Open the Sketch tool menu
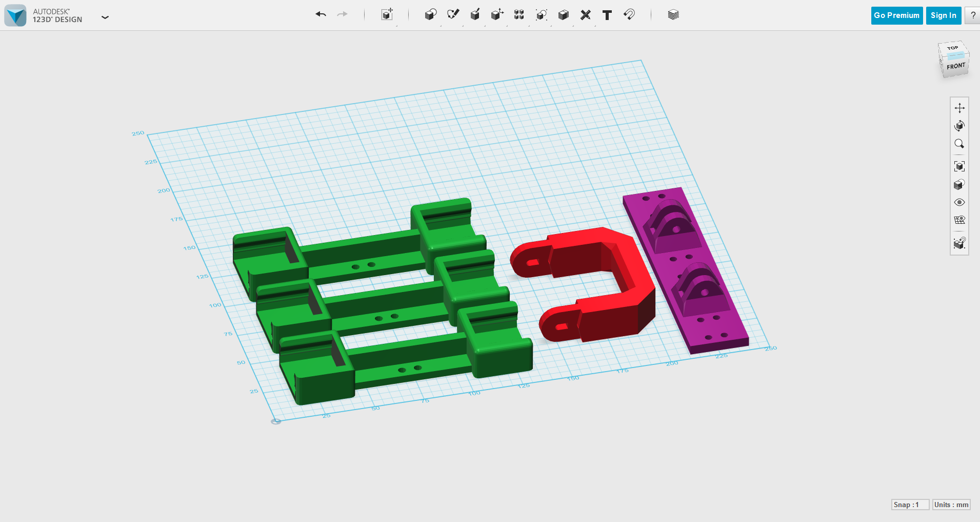 (453, 15)
